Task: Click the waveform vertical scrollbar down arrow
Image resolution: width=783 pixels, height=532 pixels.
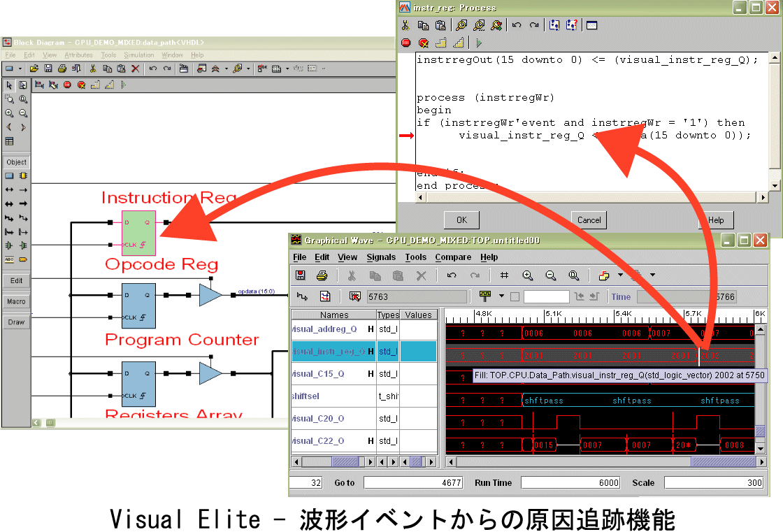Action: (x=760, y=449)
